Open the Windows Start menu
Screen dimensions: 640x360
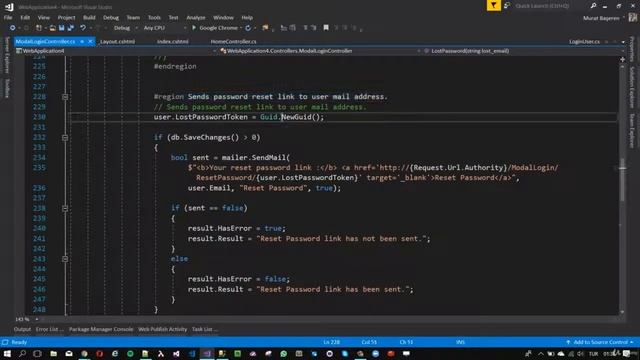tap(7, 353)
